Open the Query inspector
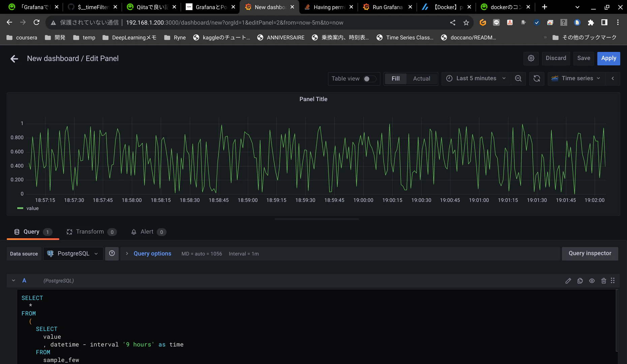Screen dimensions: 627x364 (590, 253)
